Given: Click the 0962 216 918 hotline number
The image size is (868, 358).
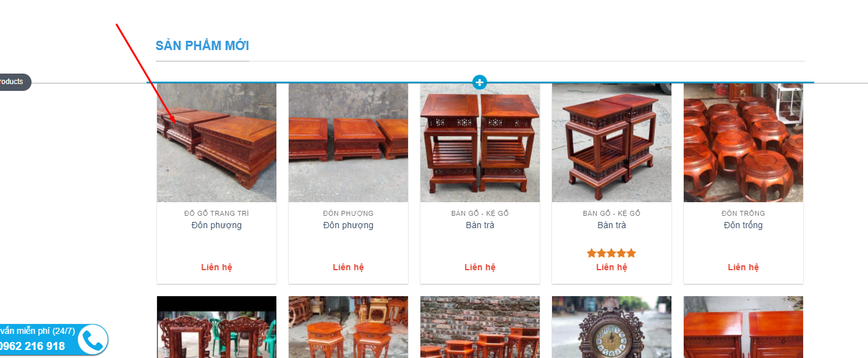Looking at the screenshot, I should pos(32,346).
